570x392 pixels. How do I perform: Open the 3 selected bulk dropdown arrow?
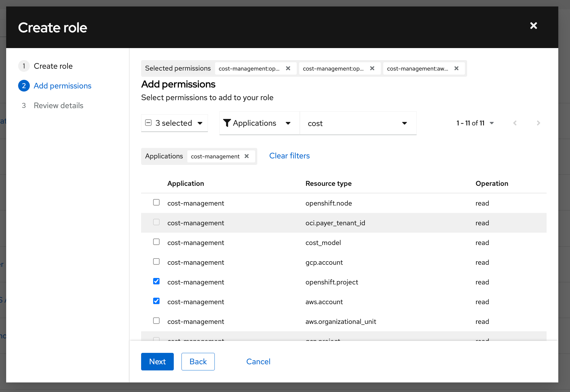[x=200, y=123]
